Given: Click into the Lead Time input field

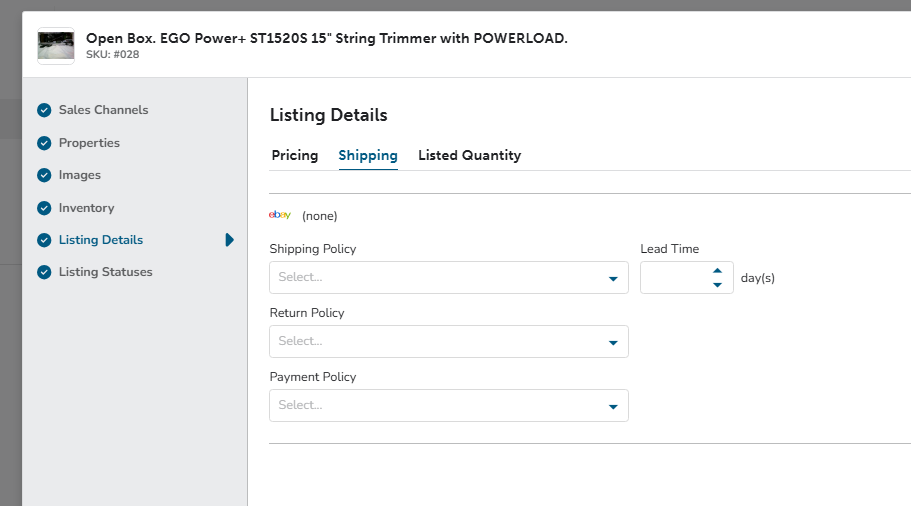Looking at the screenshot, I should click(x=676, y=278).
